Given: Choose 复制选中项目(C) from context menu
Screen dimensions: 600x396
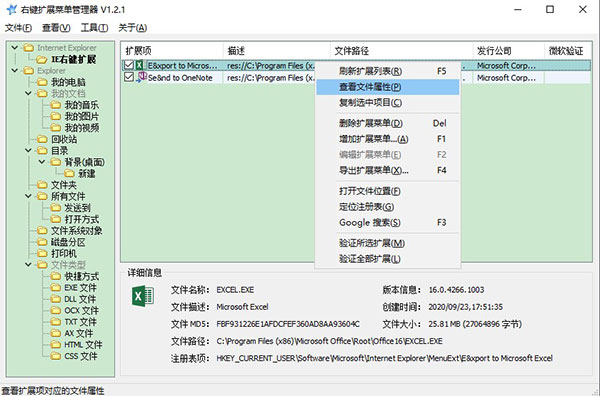Looking at the screenshot, I should 388,103.
